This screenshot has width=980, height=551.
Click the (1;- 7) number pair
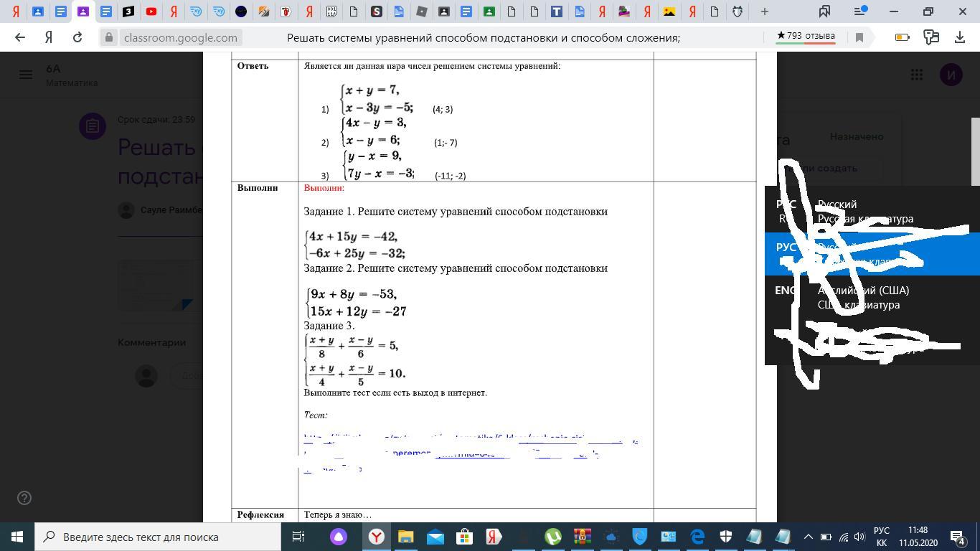[446, 142]
